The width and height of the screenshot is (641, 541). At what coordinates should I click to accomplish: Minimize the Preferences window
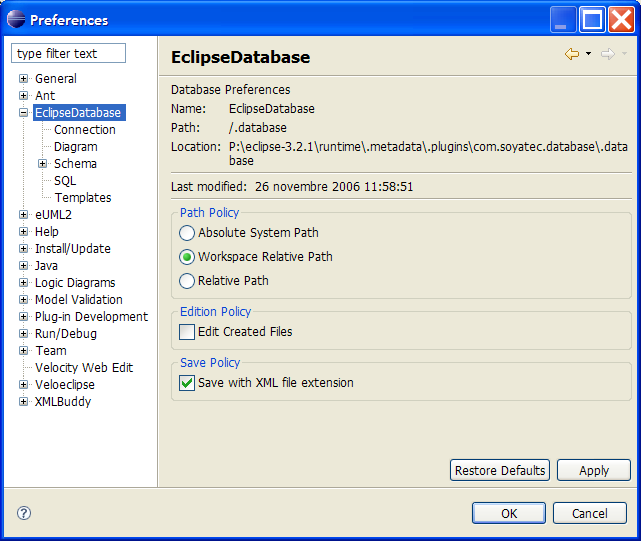pyautogui.click(x=563, y=19)
